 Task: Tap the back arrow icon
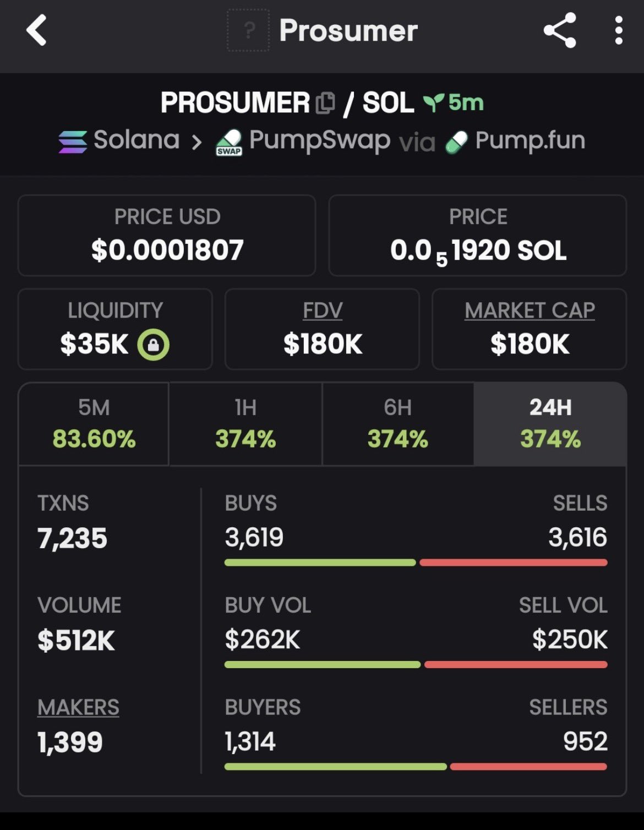[x=36, y=30]
